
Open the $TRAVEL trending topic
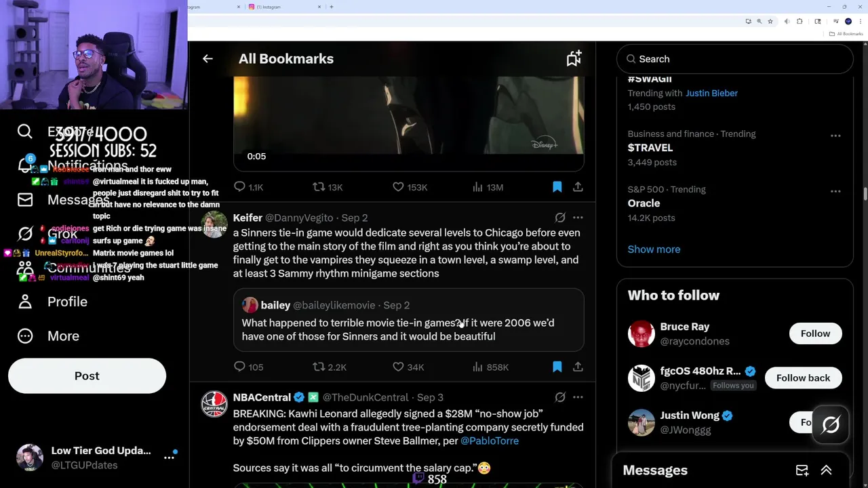click(650, 147)
